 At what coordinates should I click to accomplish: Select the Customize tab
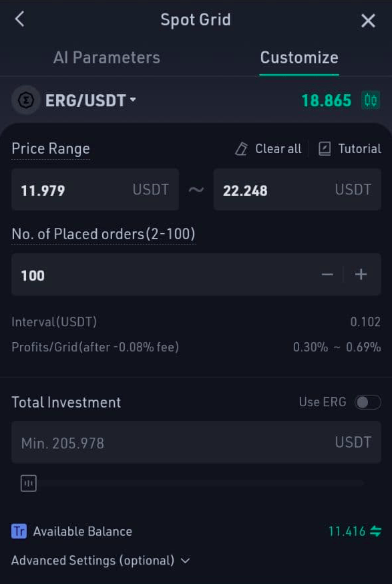299,57
